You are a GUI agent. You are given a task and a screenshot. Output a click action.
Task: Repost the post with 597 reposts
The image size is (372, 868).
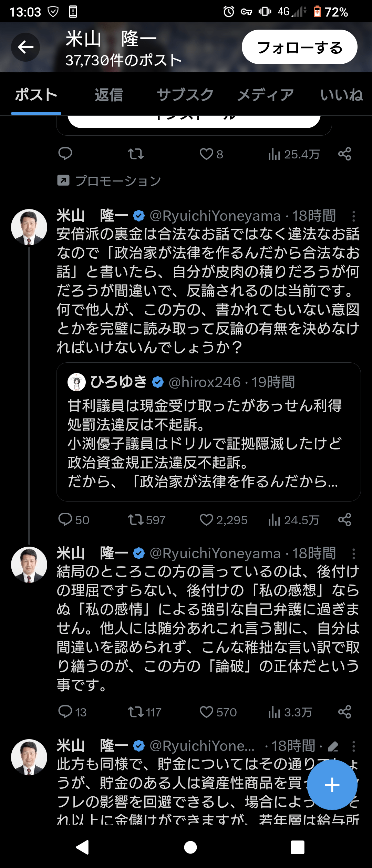coord(136,519)
